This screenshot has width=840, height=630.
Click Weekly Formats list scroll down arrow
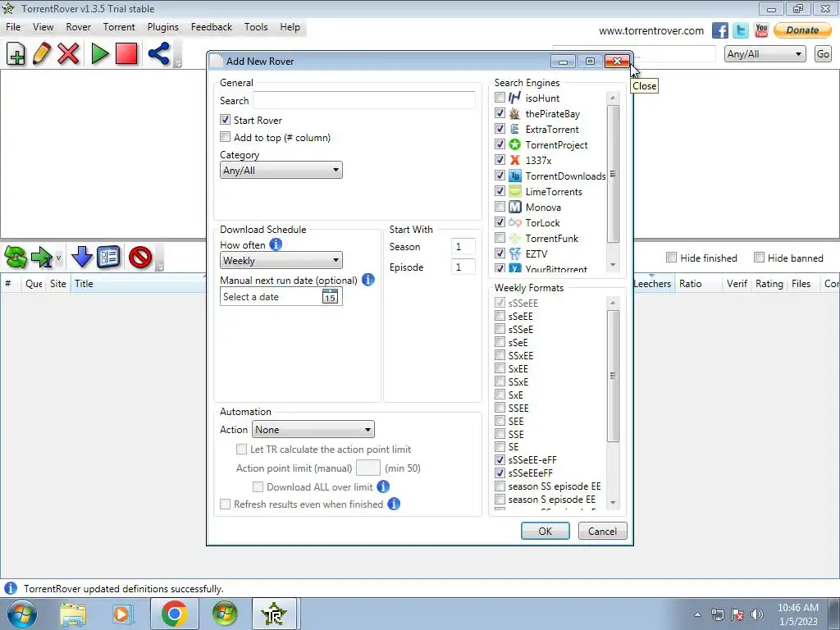click(613, 503)
